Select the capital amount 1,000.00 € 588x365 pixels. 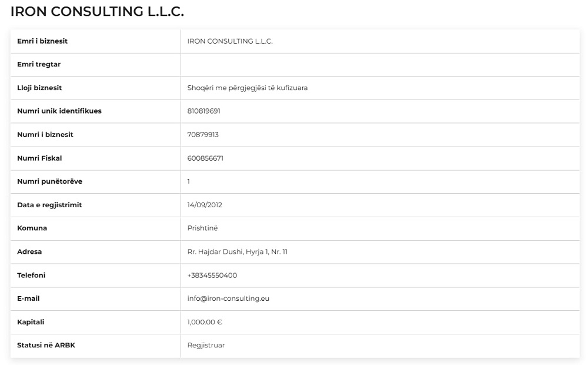click(x=205, y=322)
